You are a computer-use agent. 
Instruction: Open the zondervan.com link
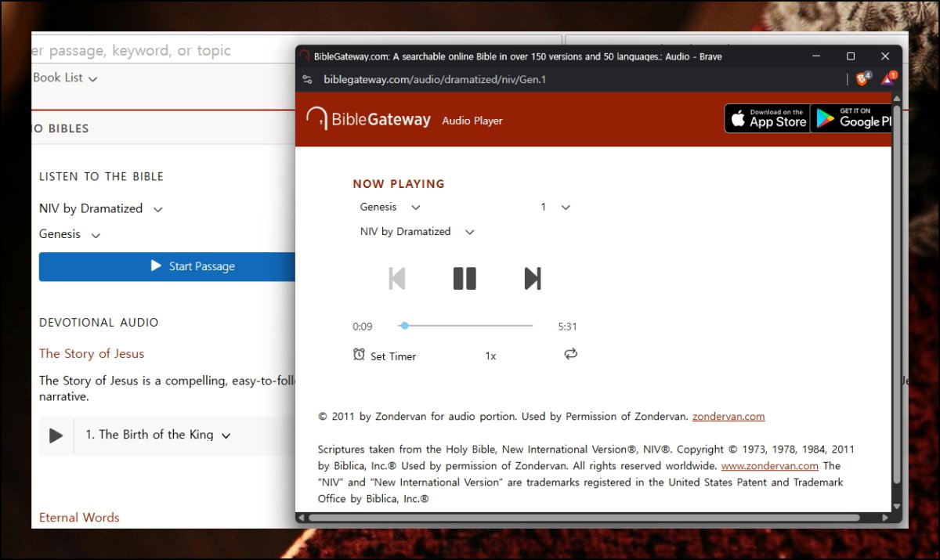tap(728, 417)
